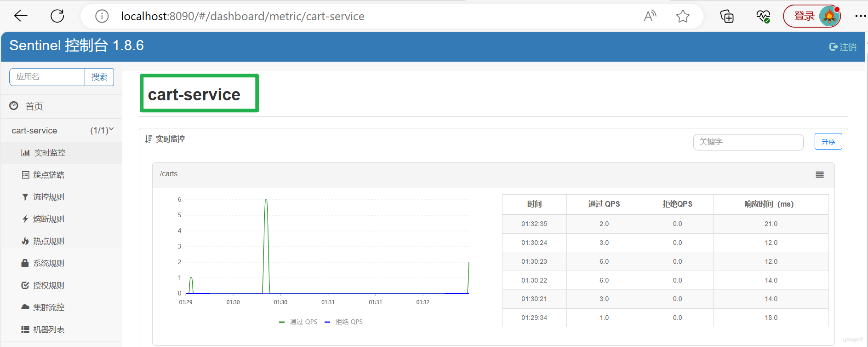Open 热点规则 in the sidebar
The height and width of the screenshot is (347, 868).
pos(61,241)
